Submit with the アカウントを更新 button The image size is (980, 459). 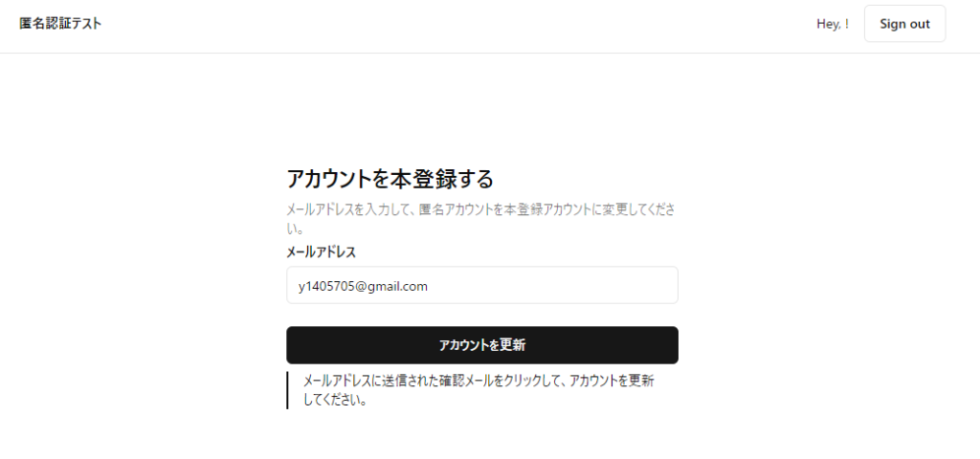click(x=482, y=344)
